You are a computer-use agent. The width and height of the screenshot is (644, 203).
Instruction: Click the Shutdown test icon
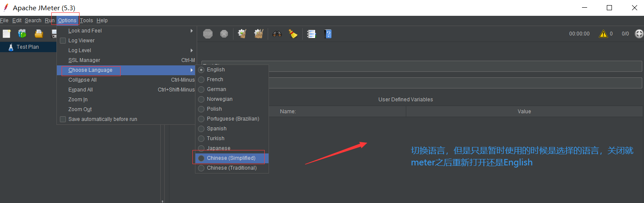(224, 34)
